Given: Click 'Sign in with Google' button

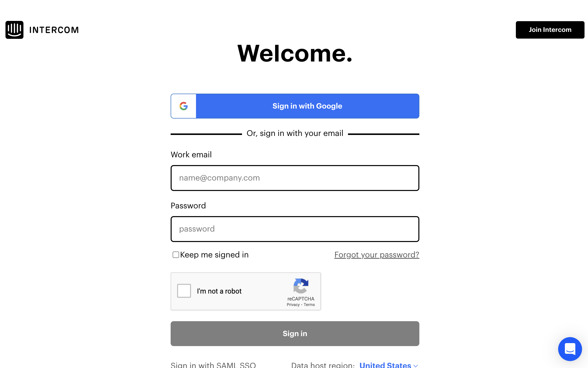Looking at the screenshot, I should coord(295,106).
